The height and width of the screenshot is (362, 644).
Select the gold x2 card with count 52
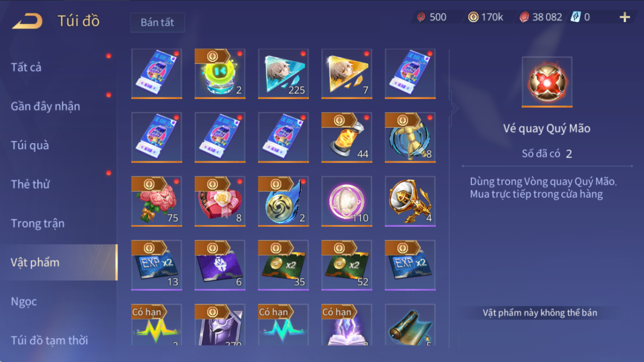coord(347,265)
